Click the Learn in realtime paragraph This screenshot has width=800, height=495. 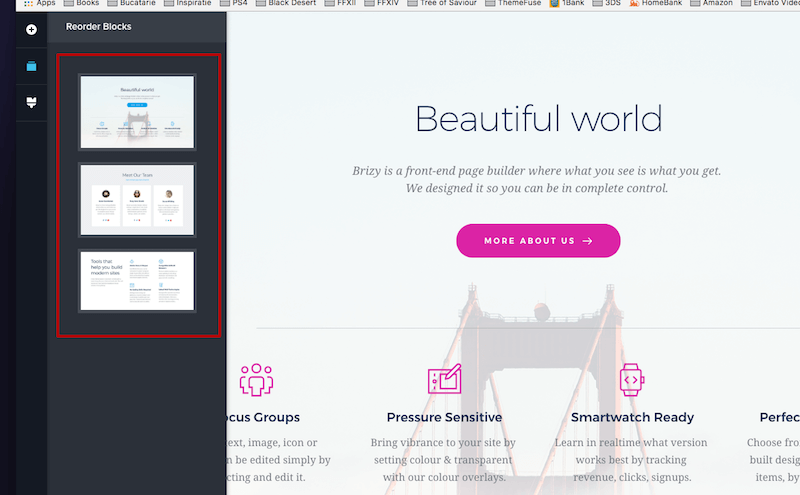click(632, 460)
